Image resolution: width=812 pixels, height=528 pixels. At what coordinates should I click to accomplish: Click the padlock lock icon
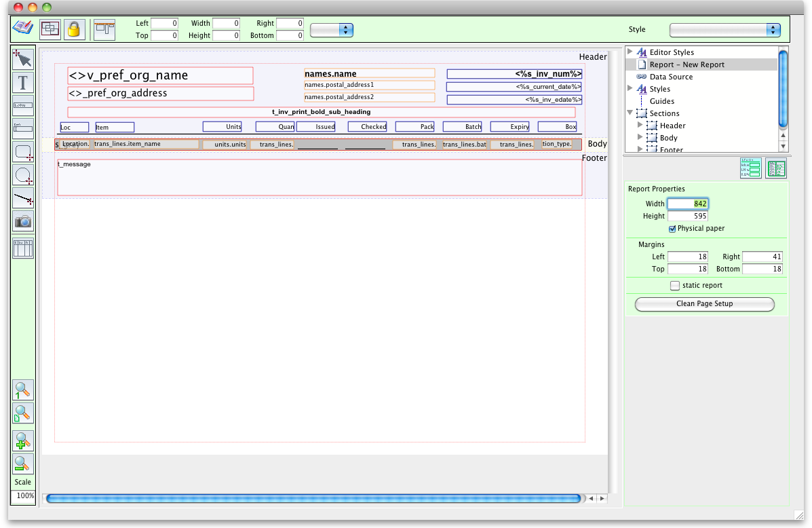74,29
